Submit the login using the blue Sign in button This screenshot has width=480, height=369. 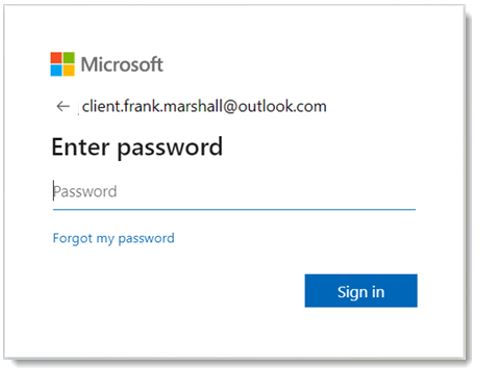[361, 291]
